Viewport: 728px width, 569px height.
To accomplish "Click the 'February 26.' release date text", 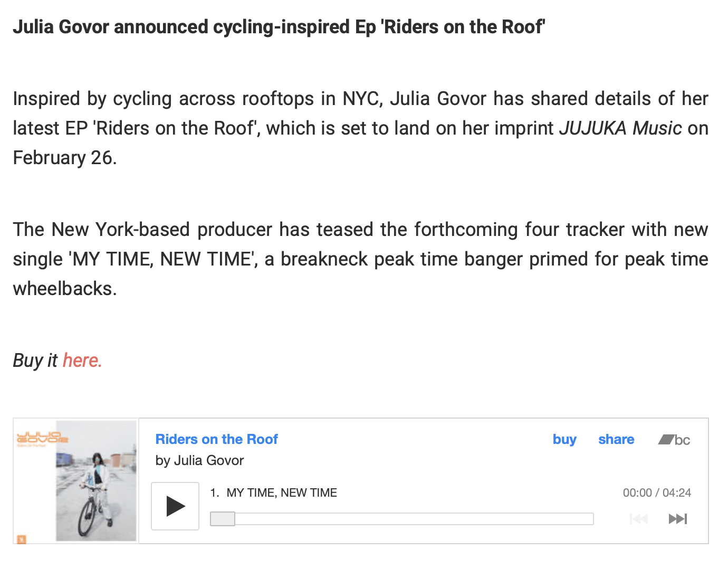I will (x=65, y=158).
